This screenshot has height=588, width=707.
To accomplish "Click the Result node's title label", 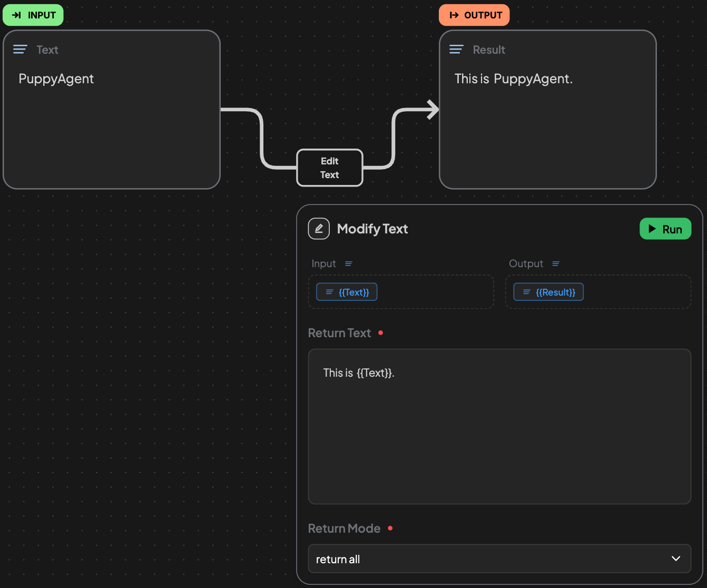I will click(489, 50).
